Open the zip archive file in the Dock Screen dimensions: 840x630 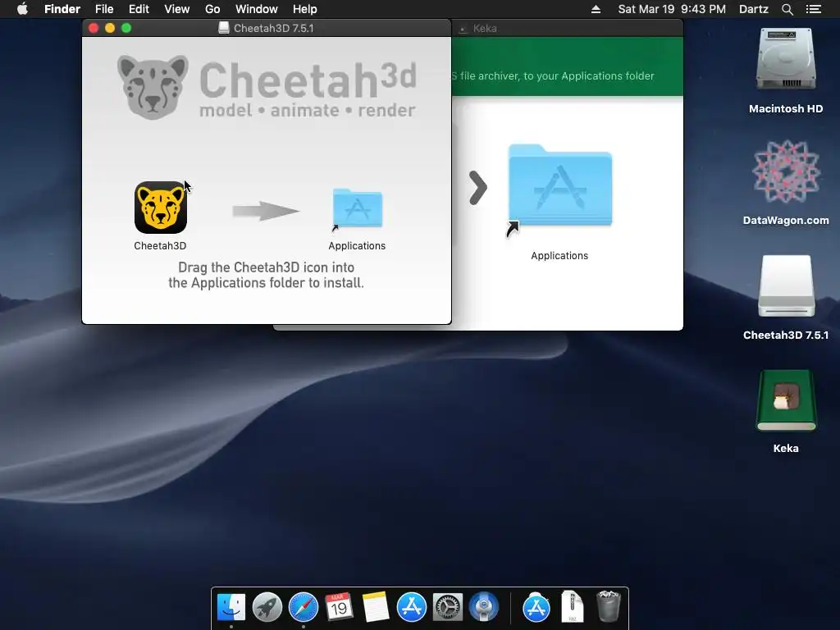572,606
